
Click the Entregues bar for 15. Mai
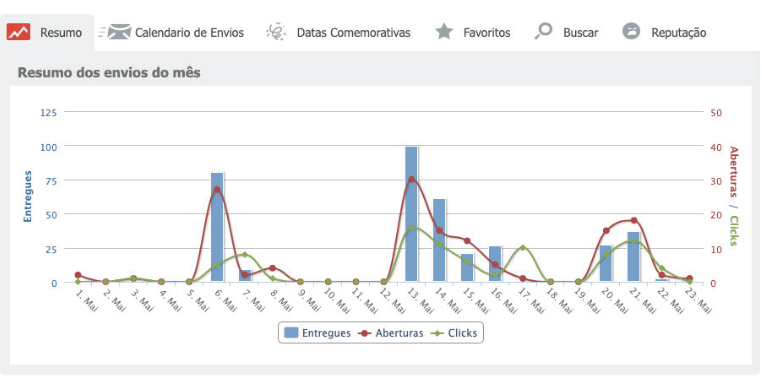pos(467,268)
